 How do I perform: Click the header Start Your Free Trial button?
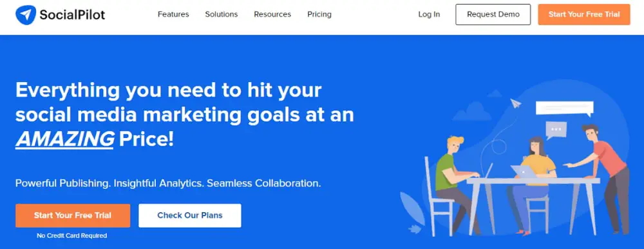(584, 14)
